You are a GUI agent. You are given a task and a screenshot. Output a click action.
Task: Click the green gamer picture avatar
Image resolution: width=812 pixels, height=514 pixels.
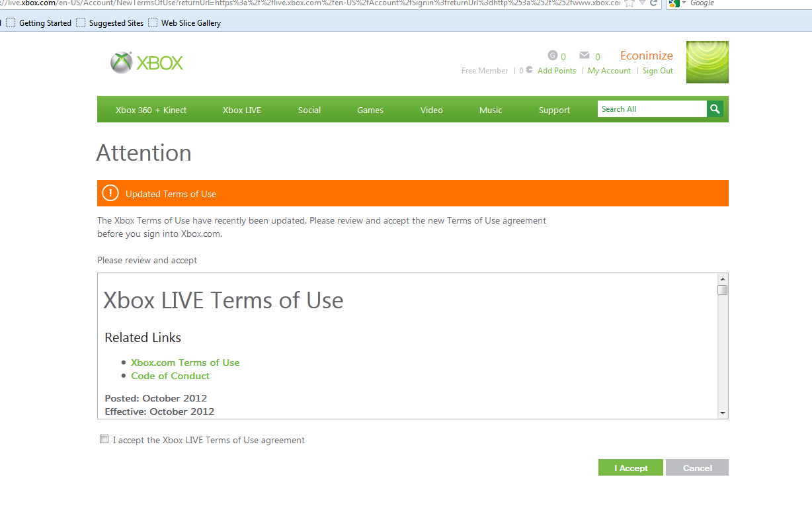[708, 62]
